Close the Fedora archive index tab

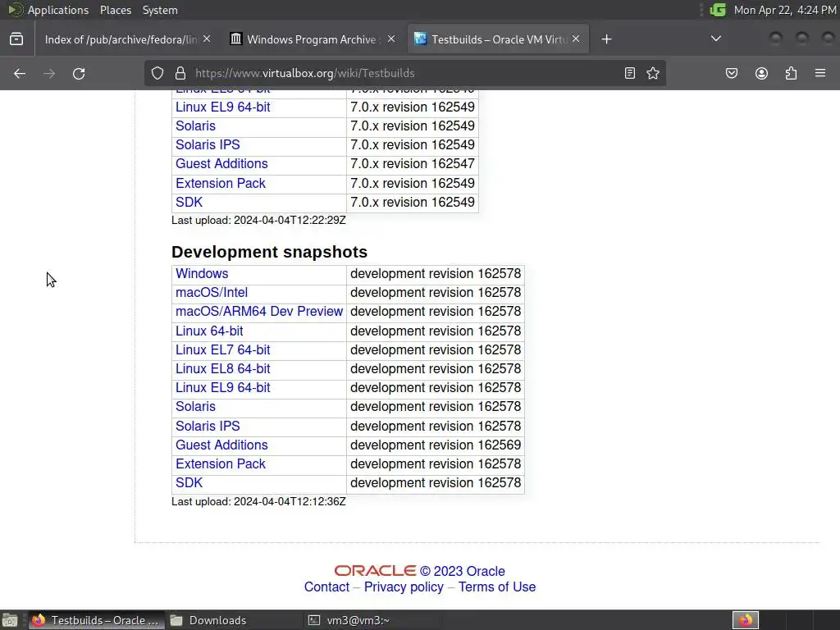tap(207, 39)
